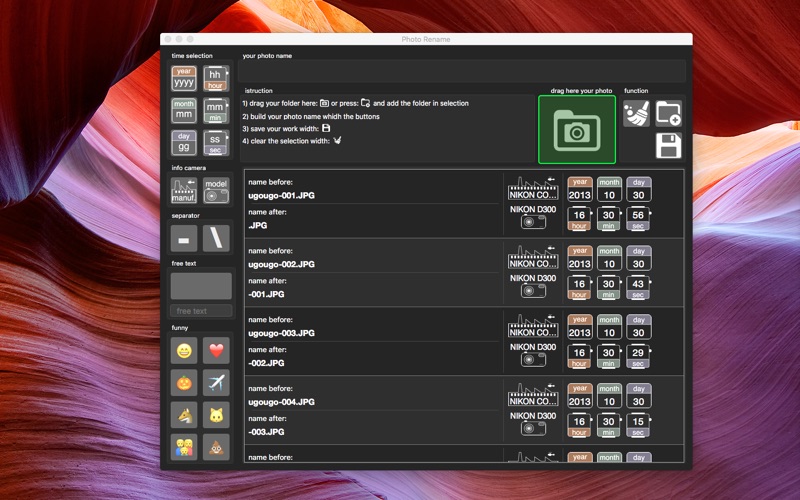Click the green photo drop zone
The height and width of the screenshot is (500, 800).
(577, 129)
